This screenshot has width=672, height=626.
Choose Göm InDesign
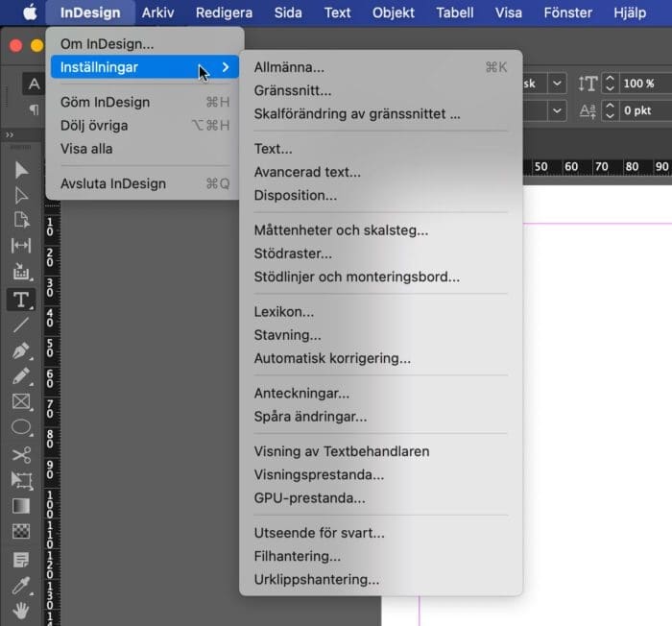(145, 102)
